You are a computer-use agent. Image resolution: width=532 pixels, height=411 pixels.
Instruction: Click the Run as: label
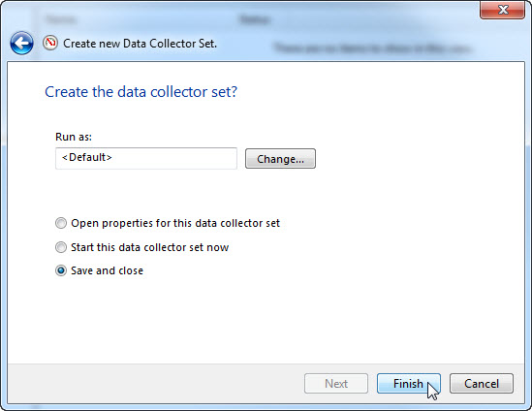point(74,137)
